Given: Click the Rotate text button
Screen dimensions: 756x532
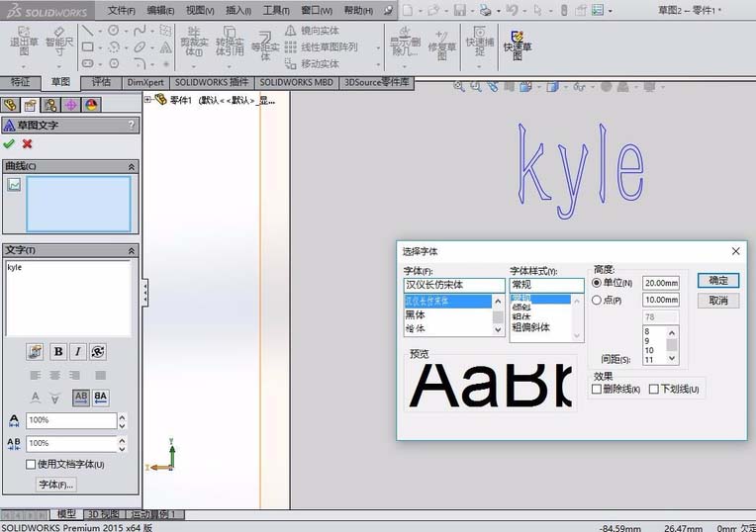Looking at the screenshot, I should [98, 352].
